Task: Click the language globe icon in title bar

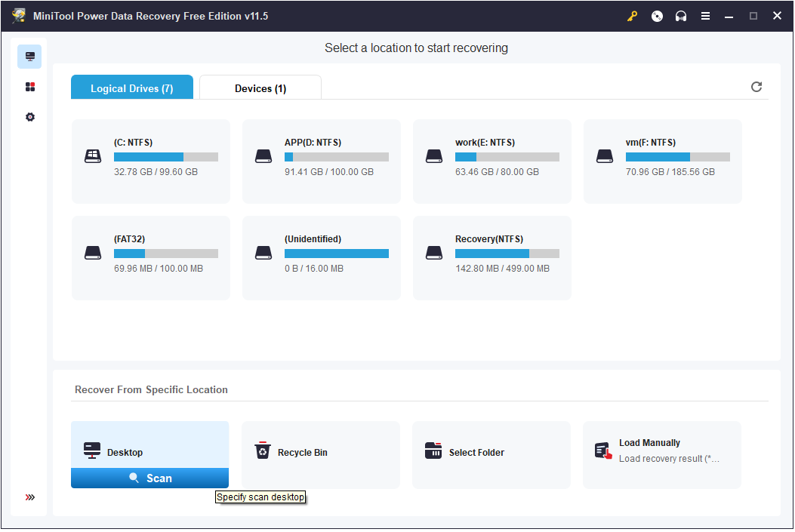Action: pos(656,15)
